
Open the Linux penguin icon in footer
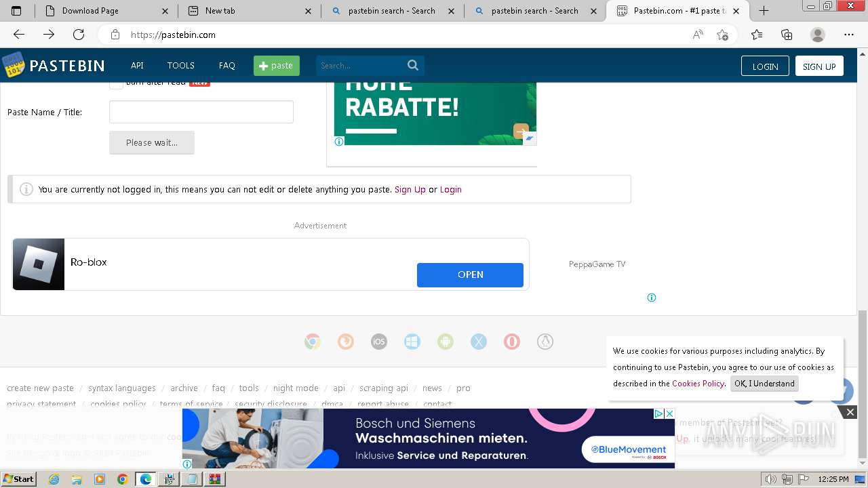(x=545, y=342)
